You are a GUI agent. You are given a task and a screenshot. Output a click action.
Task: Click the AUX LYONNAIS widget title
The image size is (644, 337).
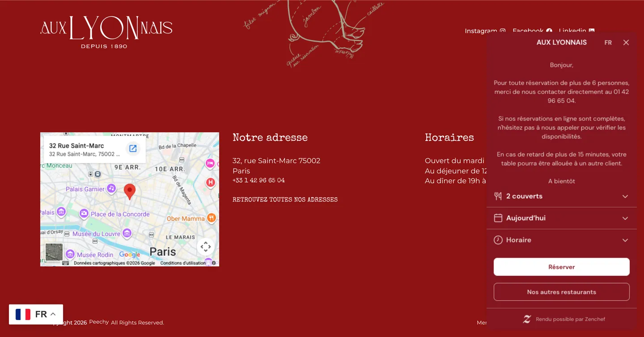tap(562, 42)
